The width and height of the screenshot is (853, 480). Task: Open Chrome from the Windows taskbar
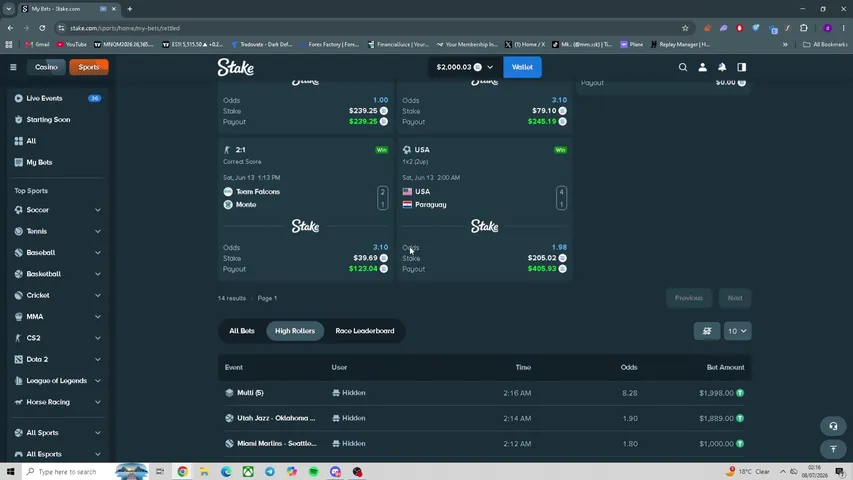[182, 471]
